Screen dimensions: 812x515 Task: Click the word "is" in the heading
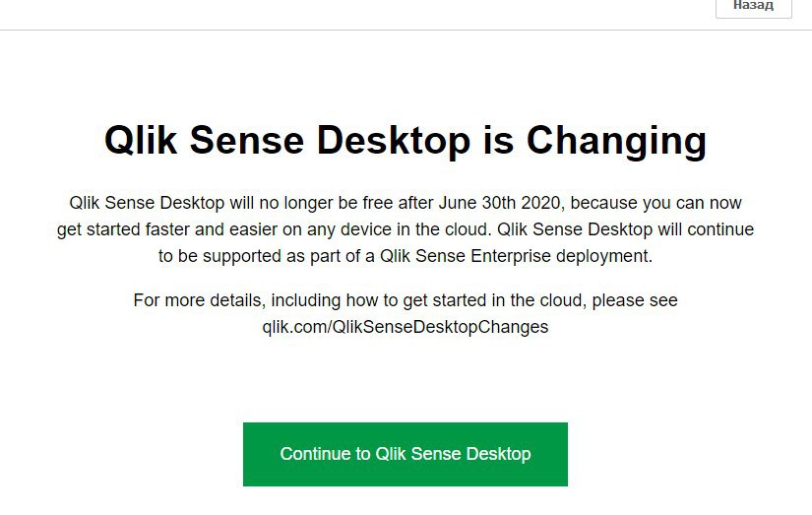[x=498, y=141]
